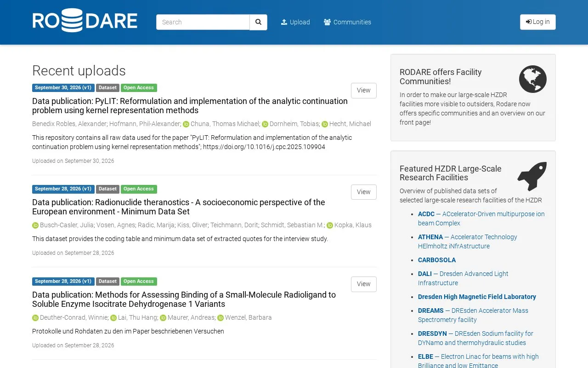
Task: Focus the Search input field
Action: coord(203,22)
